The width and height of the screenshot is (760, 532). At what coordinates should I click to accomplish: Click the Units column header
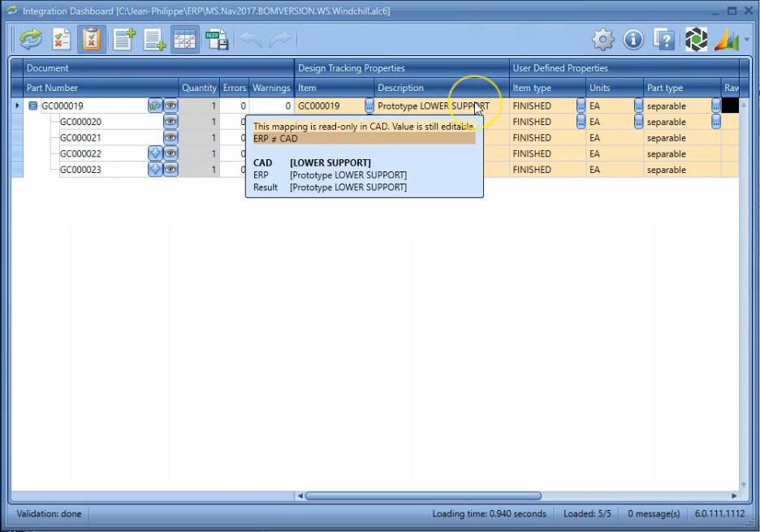pos(615,88)
